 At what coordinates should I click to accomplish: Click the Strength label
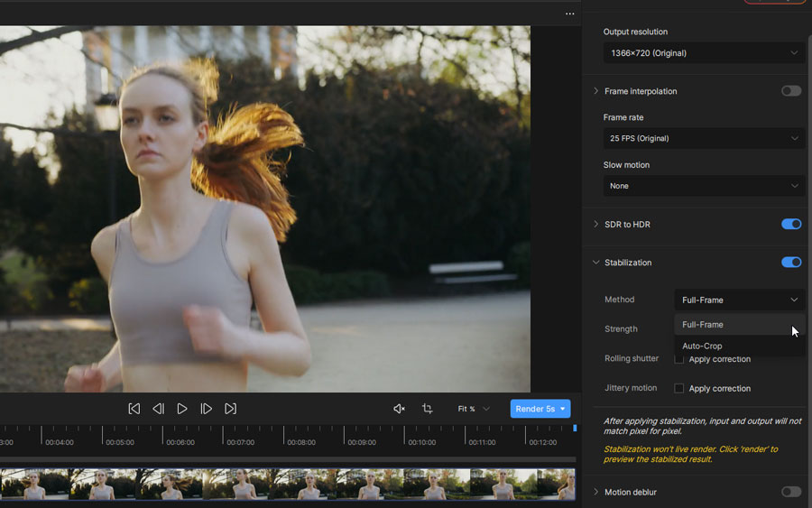621,328
